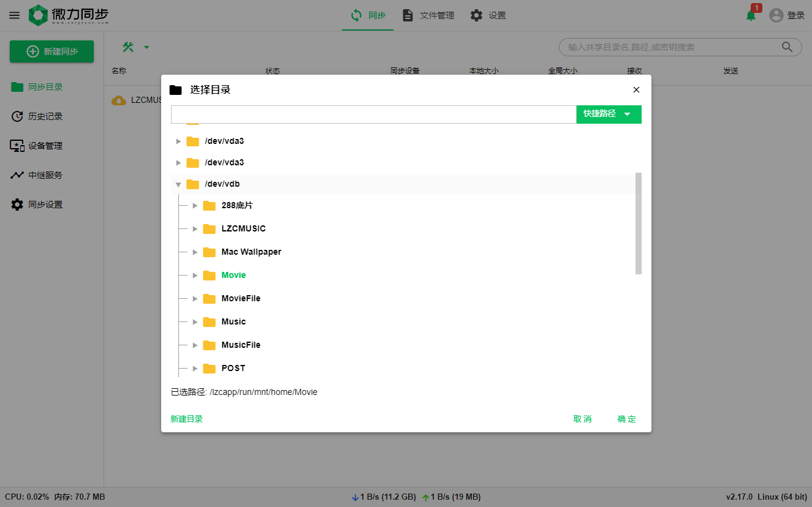The image size is (812, 507).
Task: Click the Mac Wallpaper folder icon
Action: pos(210,252)
